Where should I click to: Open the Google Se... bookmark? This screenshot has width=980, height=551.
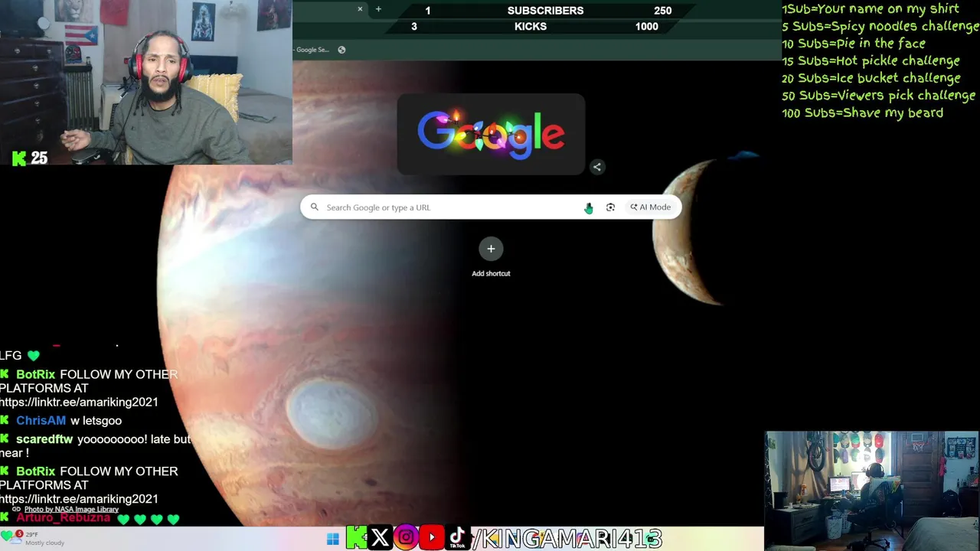pyautogui.click(x=312, y=50)
